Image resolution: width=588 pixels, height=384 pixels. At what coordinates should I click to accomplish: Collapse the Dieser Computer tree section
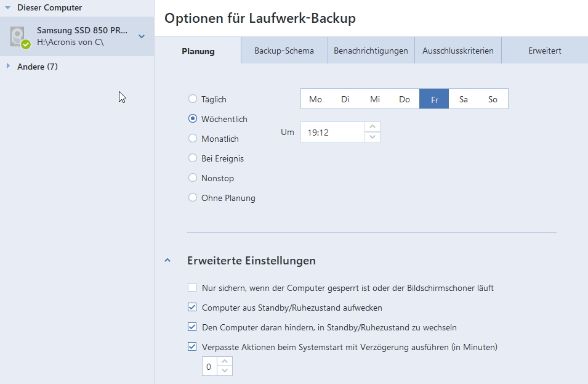(x=7, y=8)
